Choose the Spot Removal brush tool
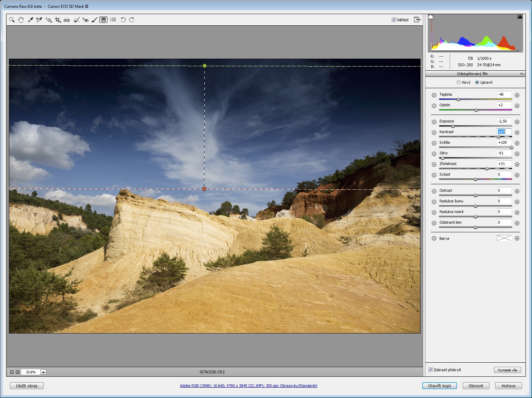 (76, 20)
